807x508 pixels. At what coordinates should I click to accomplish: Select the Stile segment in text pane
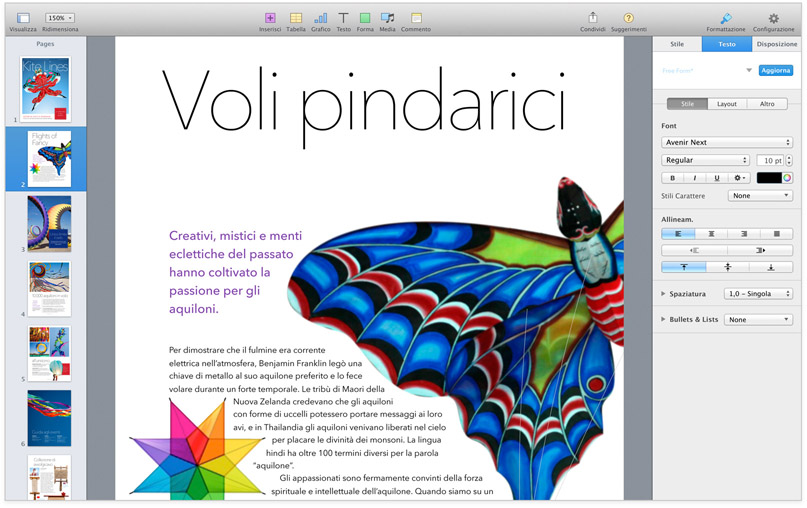click(x=687, y=104)
